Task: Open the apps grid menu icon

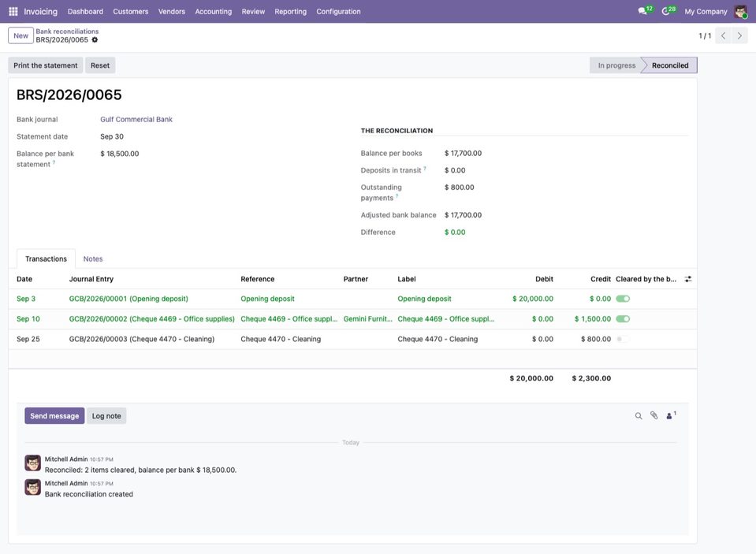Action: tap(13, 11)
